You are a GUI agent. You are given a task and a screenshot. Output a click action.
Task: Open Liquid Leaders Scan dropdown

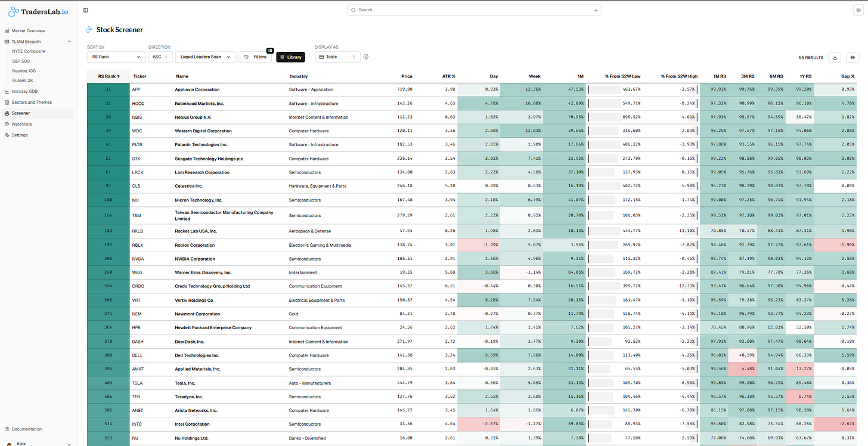tap(205, 57)
